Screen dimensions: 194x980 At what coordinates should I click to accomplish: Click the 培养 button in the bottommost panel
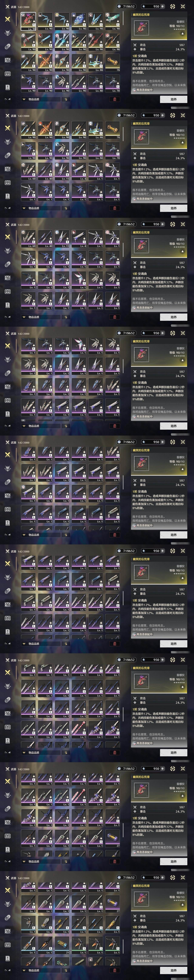tap(173, 970)
